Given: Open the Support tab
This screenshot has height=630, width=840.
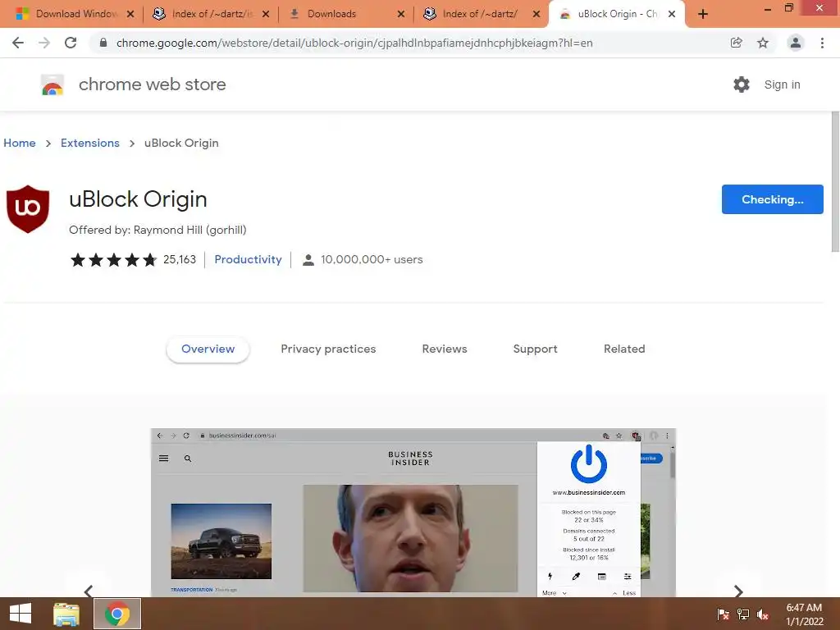Looking at the screenshot, I should click(535, 349).
